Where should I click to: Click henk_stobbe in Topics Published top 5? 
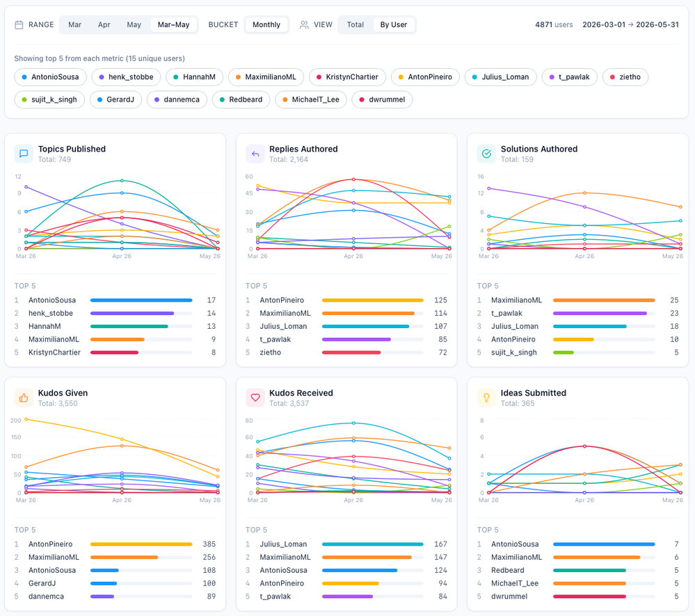pos(51,314)
